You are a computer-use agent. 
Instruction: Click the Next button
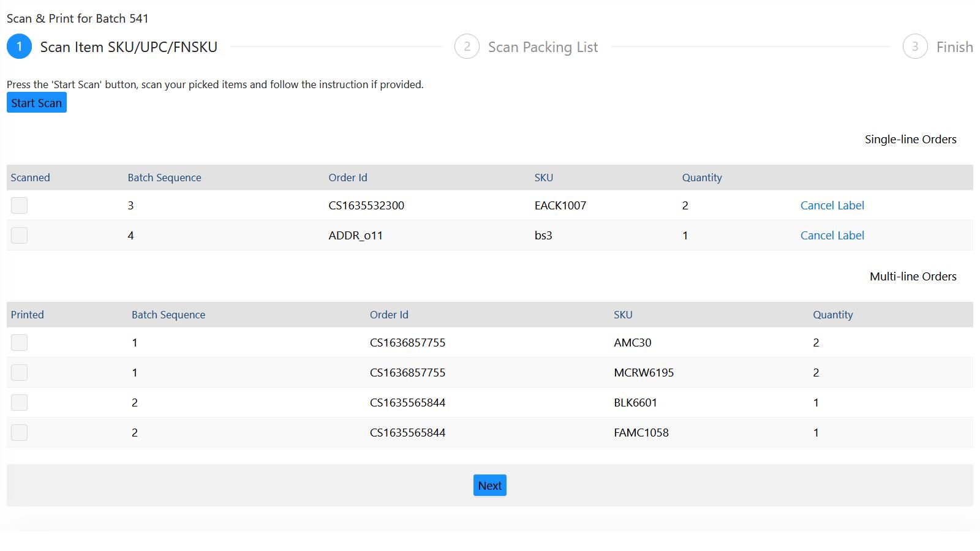[x=489, y=485]
